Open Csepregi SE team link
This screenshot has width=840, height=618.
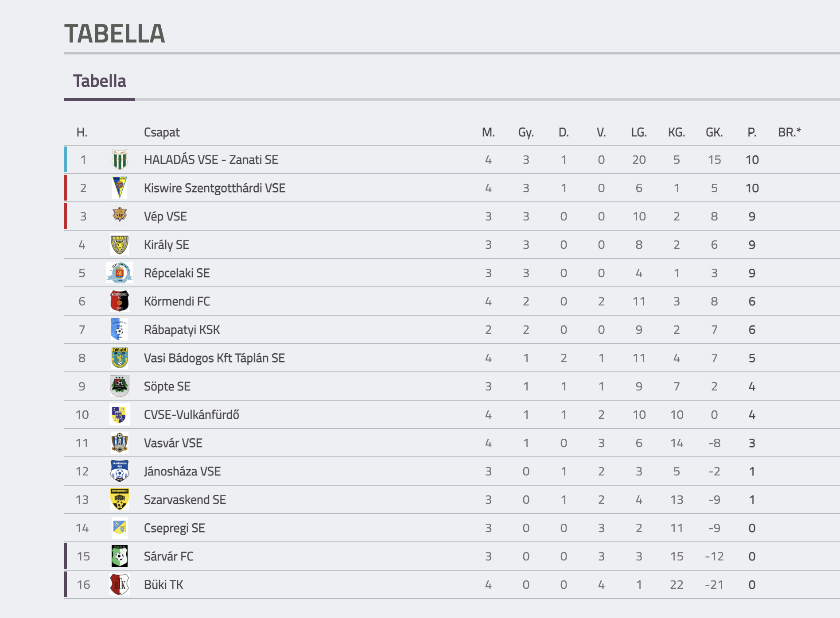coord(175,528)
